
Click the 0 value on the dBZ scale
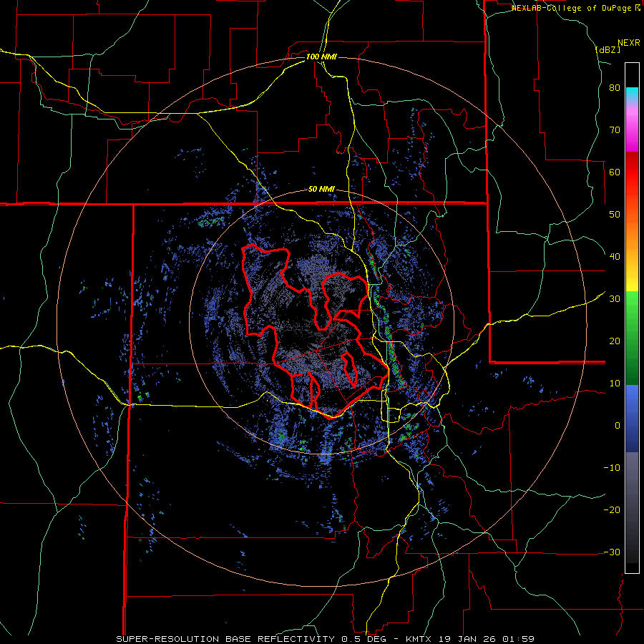[x=618, y=426]
